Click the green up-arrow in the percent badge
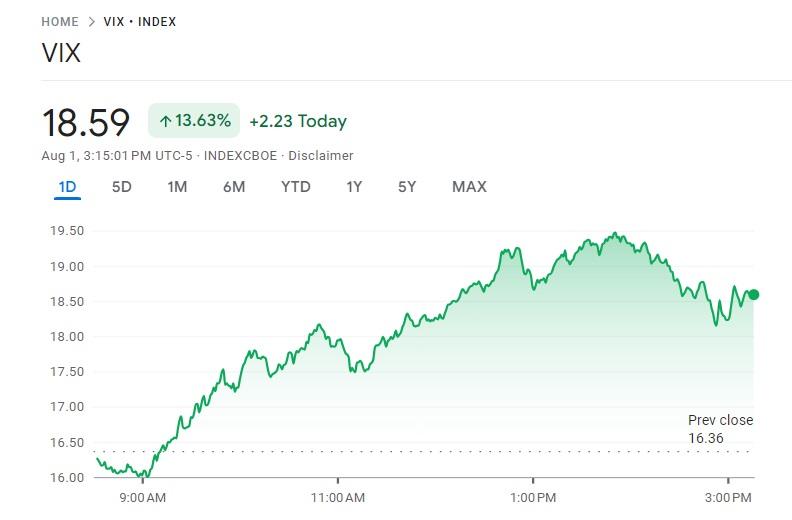Image resolution: width=792 pixels, height=520 pixels. (165, 121)
